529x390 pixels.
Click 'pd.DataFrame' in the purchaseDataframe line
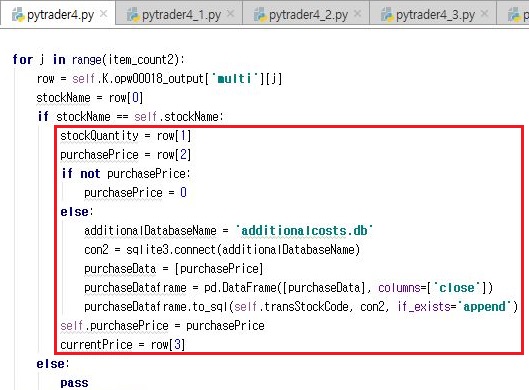(x=240, y=288)
